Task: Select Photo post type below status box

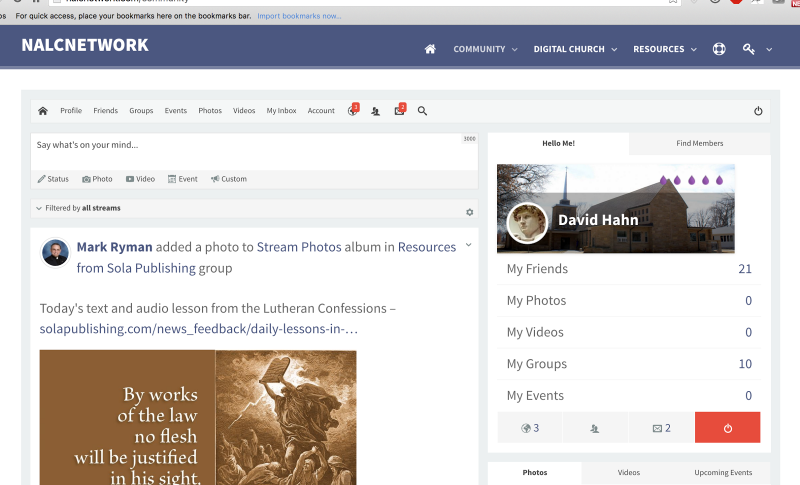Action: pyautogui.click(x=97, y=179)
